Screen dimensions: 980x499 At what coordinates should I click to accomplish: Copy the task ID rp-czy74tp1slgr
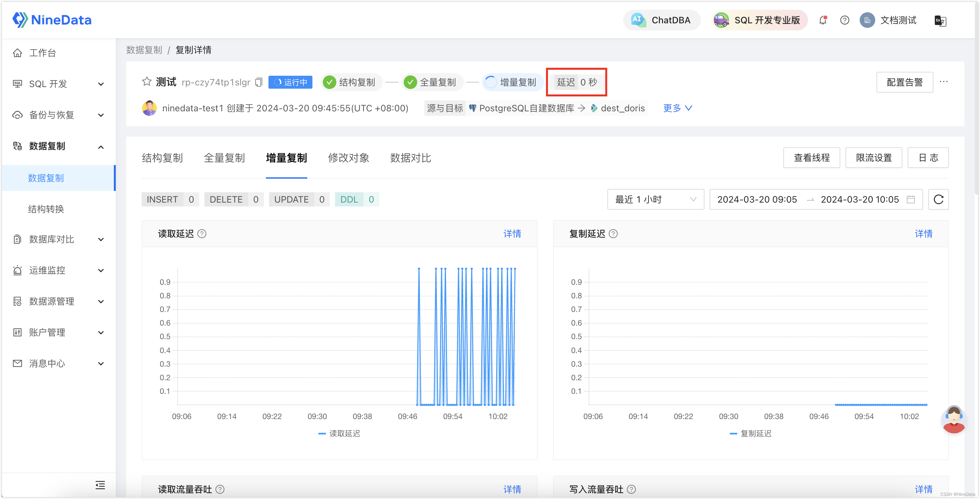pos(258,82)
